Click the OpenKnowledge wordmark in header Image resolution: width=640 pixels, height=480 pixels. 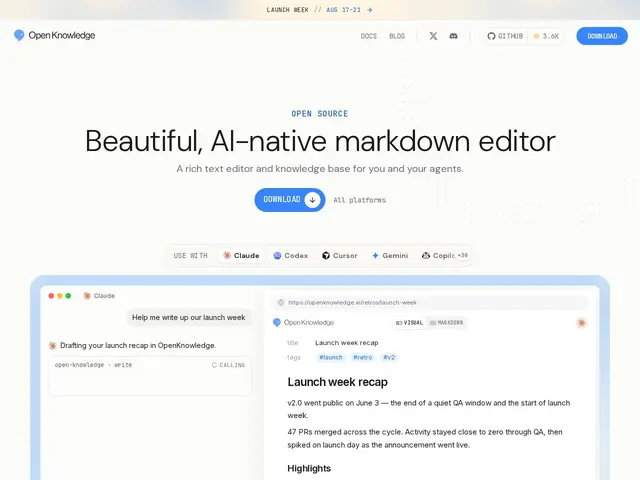click(62, 36)
